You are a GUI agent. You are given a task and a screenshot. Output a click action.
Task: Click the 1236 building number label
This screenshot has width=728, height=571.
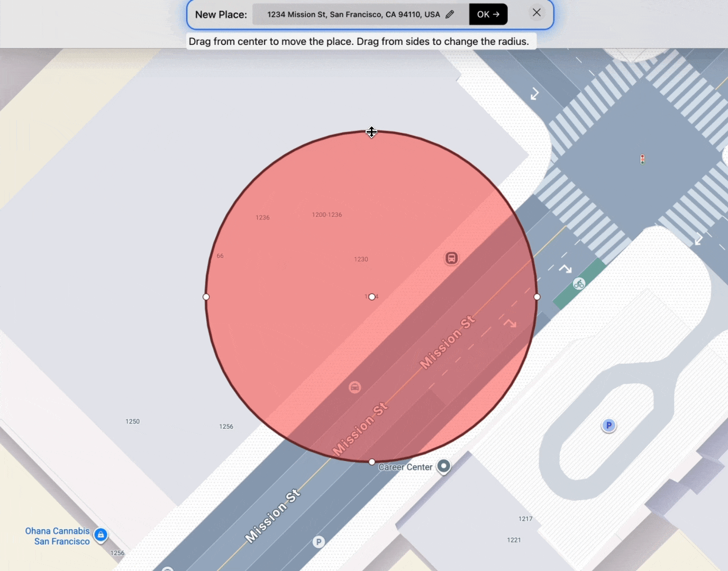point(262,217)
